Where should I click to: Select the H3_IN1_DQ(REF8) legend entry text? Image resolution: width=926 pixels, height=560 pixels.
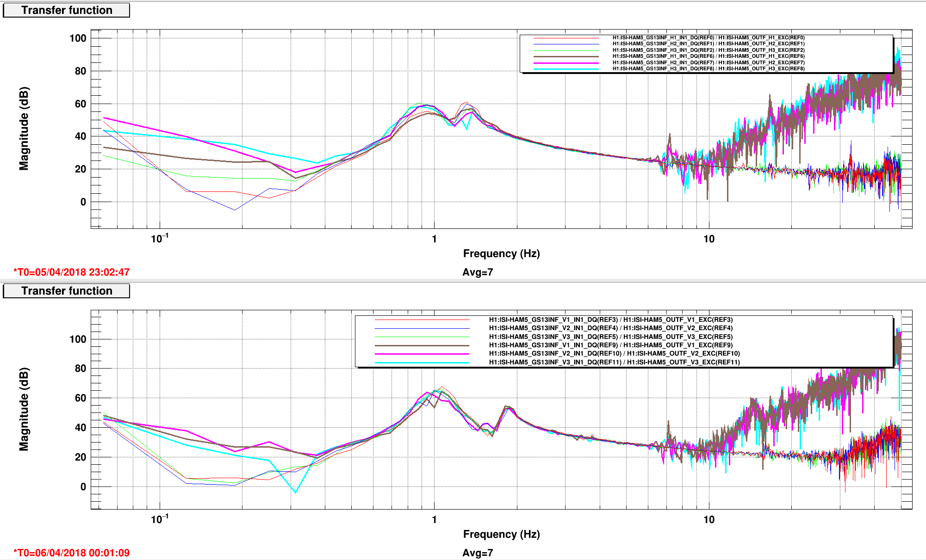click(x=708, y=69)
